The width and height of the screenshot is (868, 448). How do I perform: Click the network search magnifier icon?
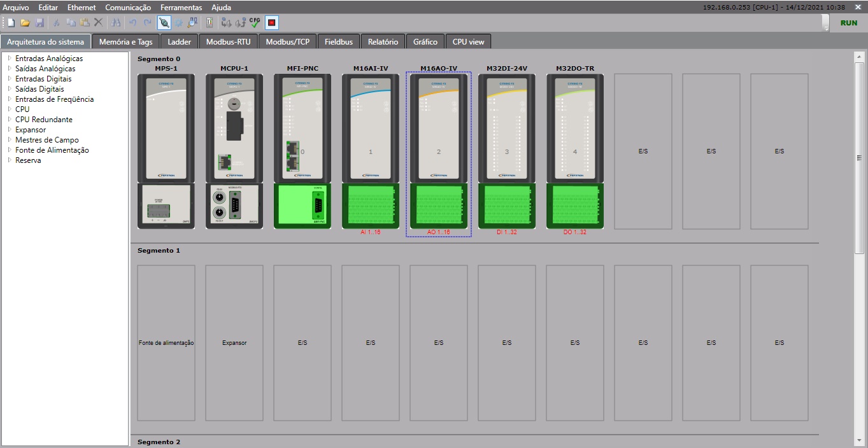tap(192, 23)
